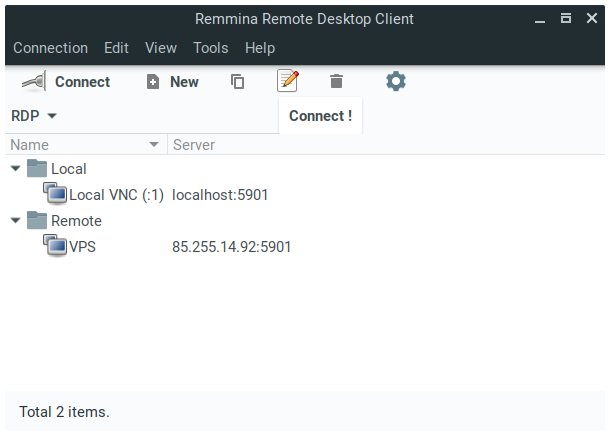
Task: Click the Connect ! button
Action: coord(320,116)
